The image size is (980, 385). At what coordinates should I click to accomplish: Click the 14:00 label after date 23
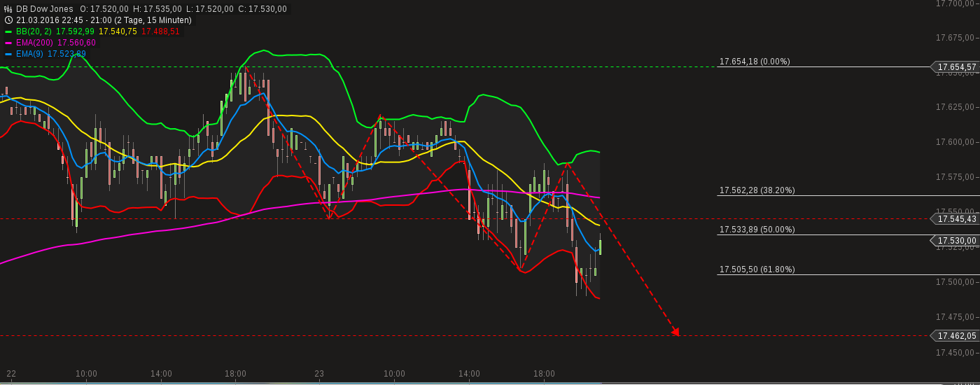pos(469,374)
